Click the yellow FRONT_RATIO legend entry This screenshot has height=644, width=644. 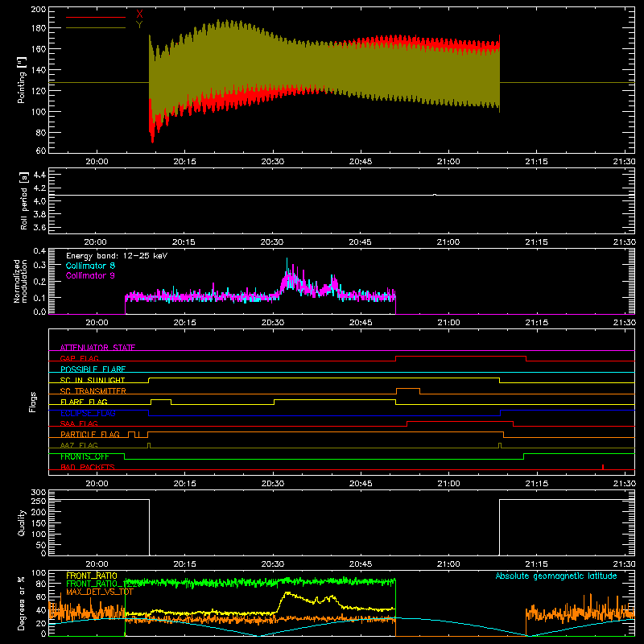(92, 576)
